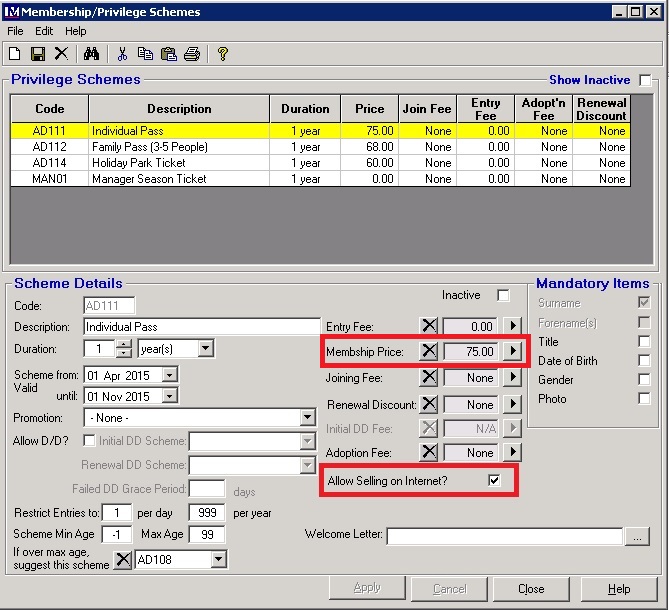Image resolution: width=669 pixels, height=610 pixels.
Task: Click the Copy toolbar icon
Action: click(146, 54)
